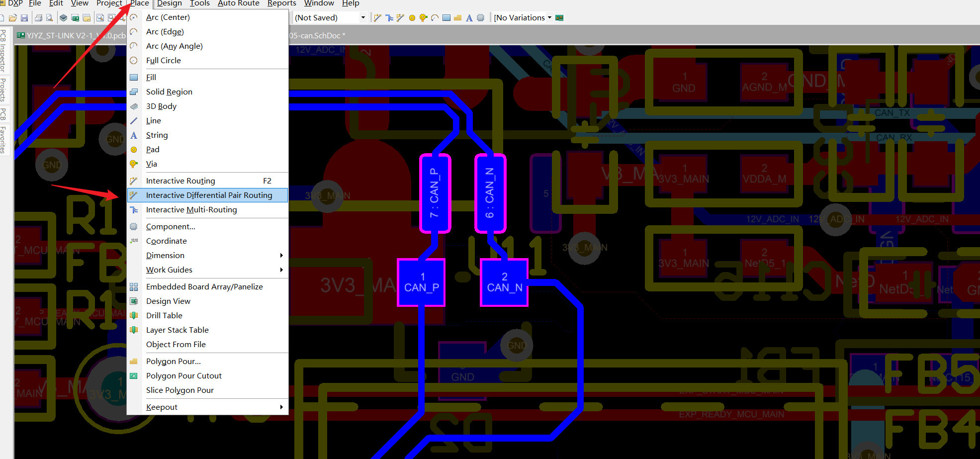
Task: Activate interactive routing tool in the toolbar
Action: 377,18
